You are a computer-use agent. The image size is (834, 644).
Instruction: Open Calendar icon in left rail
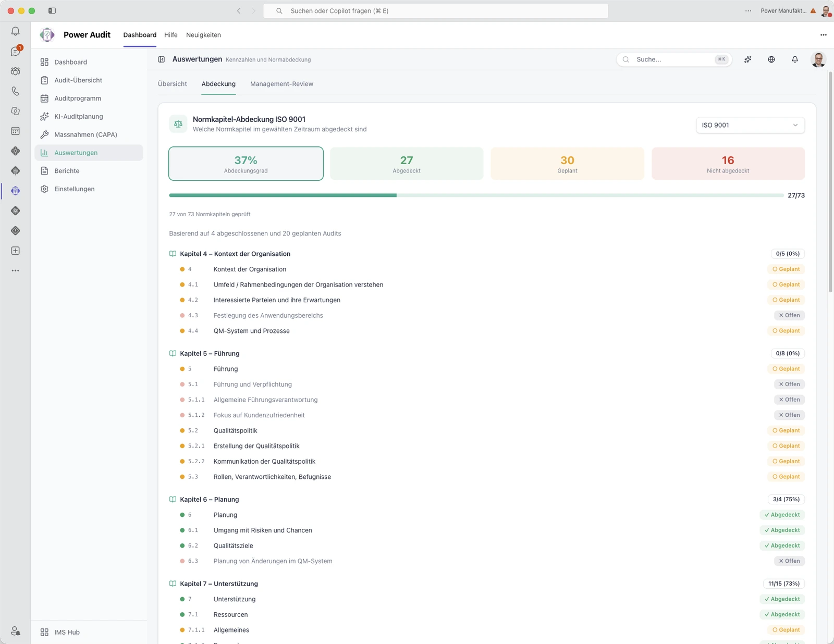[x=16, y=131]
